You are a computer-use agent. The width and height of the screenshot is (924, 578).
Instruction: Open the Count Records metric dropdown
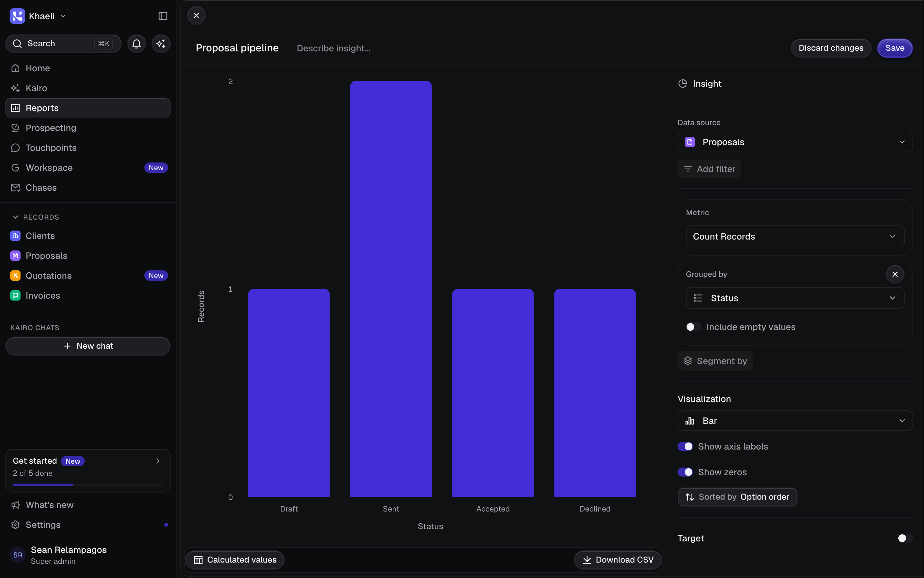(795, 237)
